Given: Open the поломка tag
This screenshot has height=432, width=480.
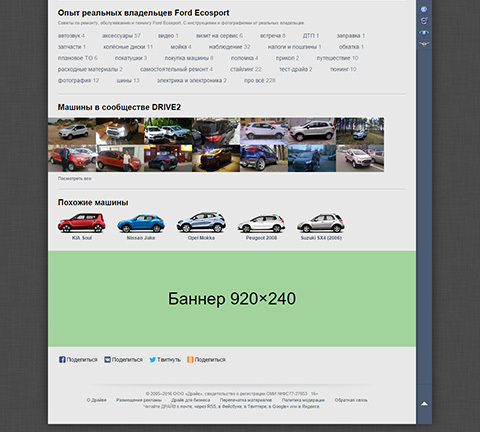Looking at the screenshot, I should [244, 58].
